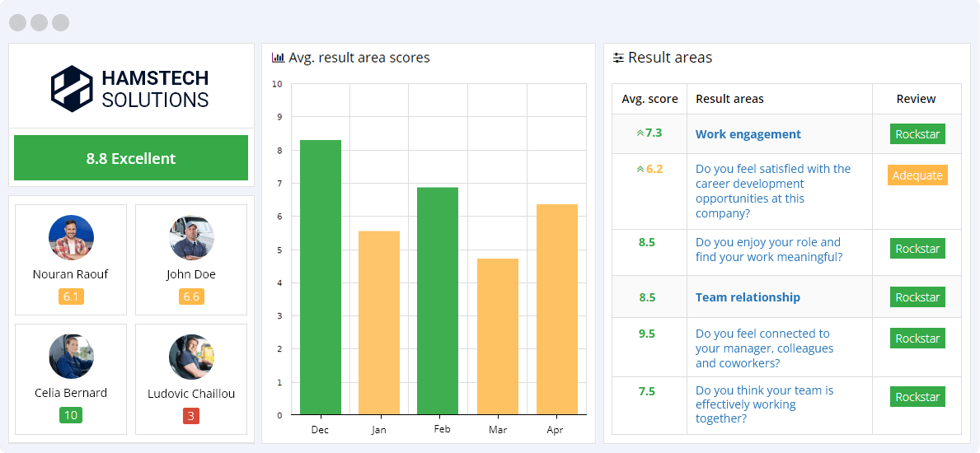Screen dimensions: 980x453
Task: Click the orange Apr bar in chart
Action: click(557, 310)
